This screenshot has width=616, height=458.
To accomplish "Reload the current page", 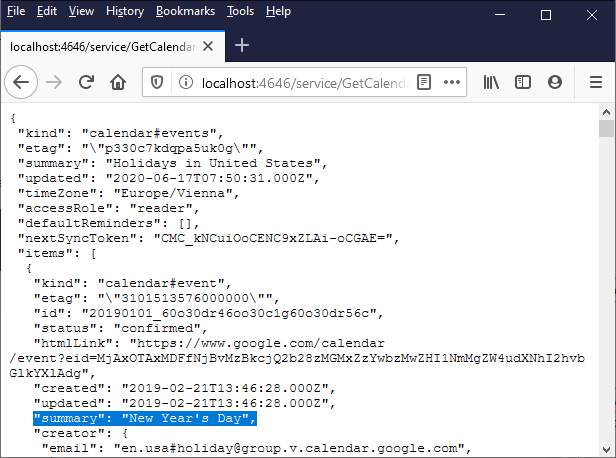I will point(87,82).
